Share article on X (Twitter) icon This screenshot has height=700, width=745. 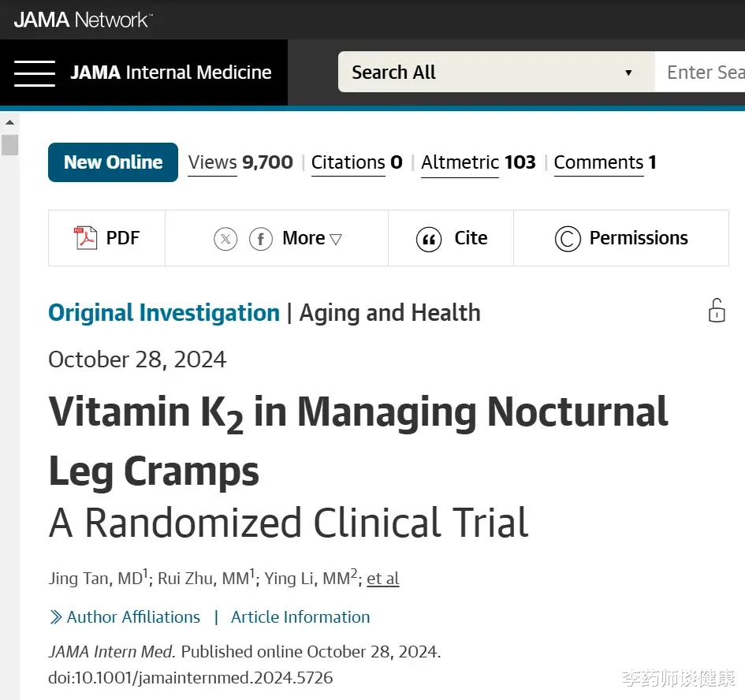point(225,239)
